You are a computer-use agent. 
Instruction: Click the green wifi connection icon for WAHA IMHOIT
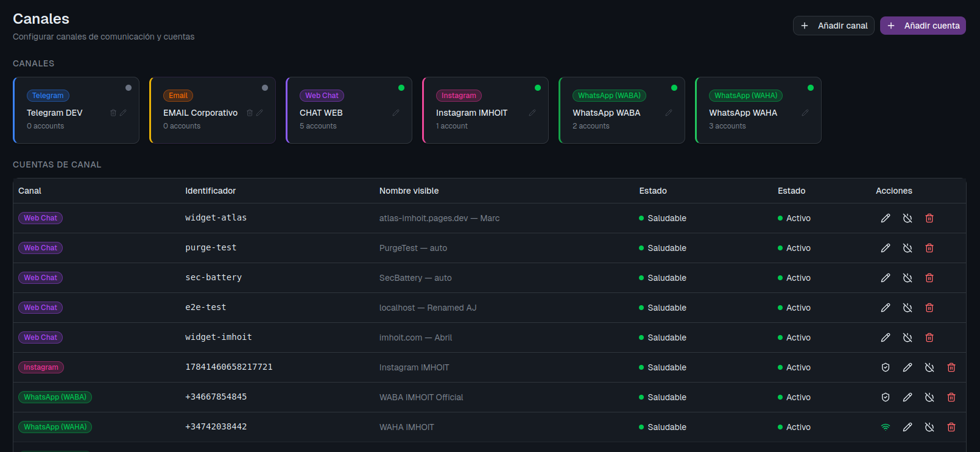[x=886, y=427]
